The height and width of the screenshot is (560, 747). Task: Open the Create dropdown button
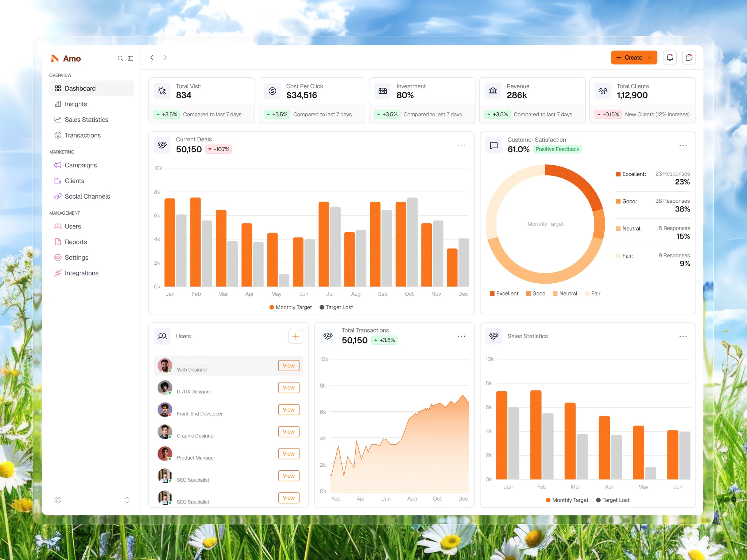coord(634,58)
